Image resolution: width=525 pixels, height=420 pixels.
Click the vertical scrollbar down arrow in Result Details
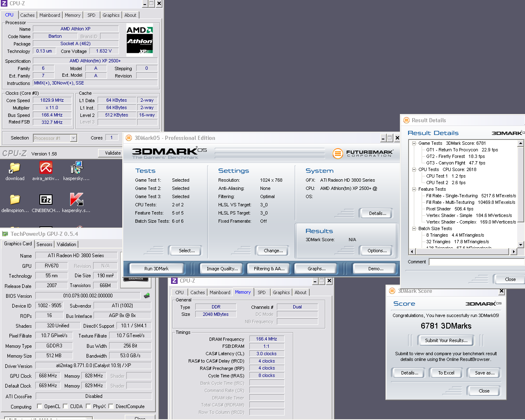[x=520, y=245]
